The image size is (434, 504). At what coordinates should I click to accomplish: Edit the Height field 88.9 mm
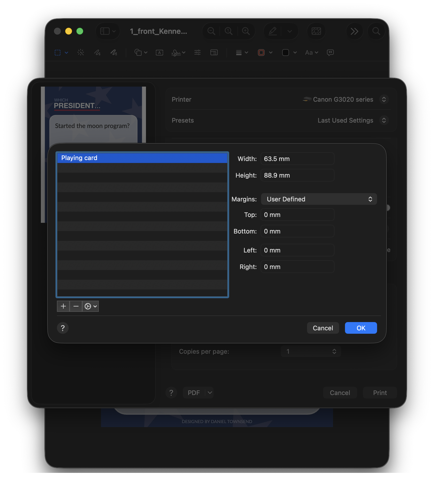[297, 175]
